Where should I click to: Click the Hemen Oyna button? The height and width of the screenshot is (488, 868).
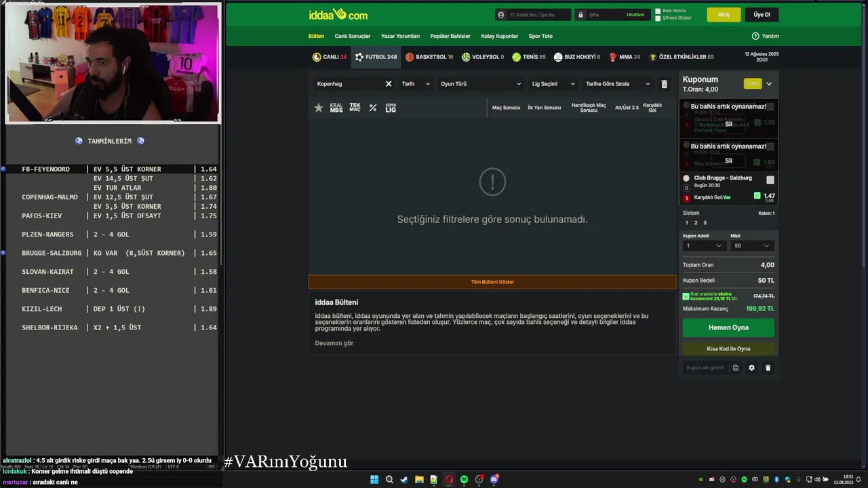click(x=728, y=327)
